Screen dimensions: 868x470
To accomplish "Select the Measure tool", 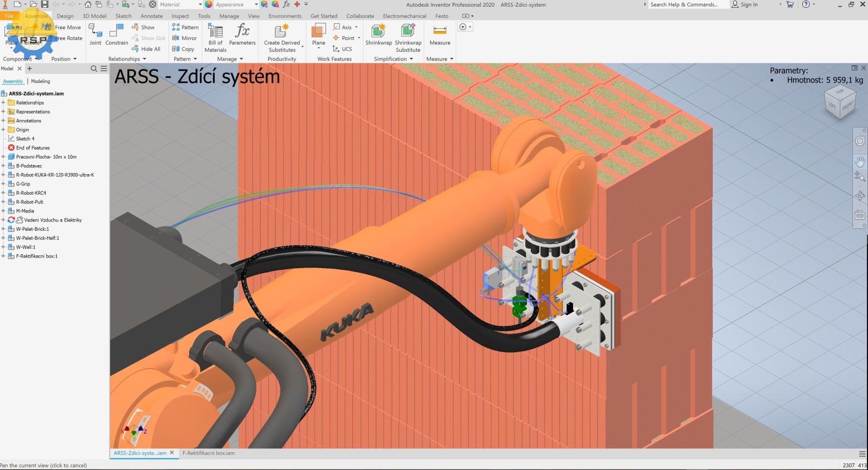I will click(x=440, y=34).
